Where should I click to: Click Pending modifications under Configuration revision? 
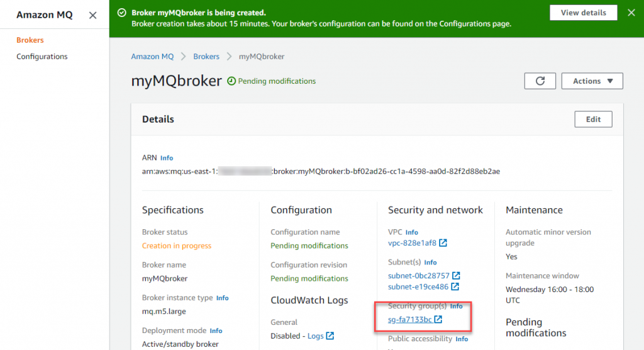309,278
